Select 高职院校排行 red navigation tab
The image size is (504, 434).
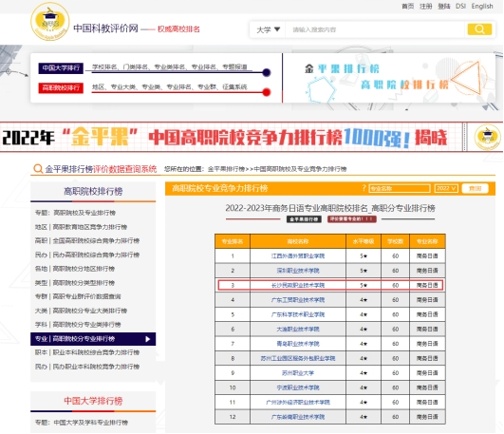click(x=61, y=87)
